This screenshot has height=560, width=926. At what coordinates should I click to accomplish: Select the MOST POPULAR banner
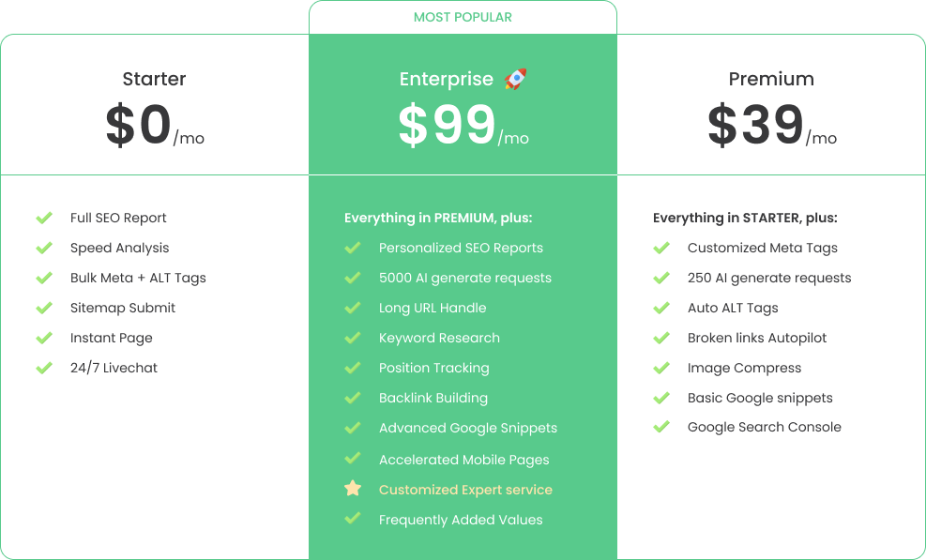tap(463, 17)
